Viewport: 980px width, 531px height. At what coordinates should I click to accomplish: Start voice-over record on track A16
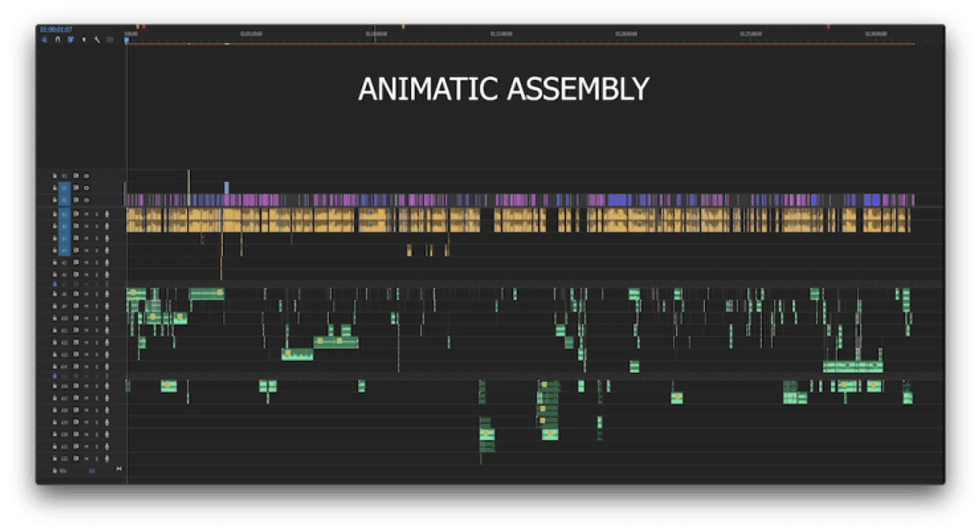tap(107, 386)
